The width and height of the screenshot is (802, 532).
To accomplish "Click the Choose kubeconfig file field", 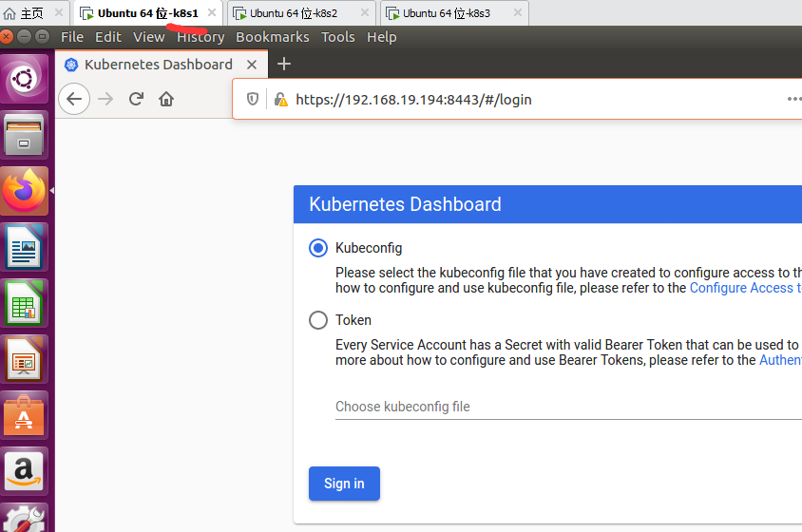I will (569, 408).
